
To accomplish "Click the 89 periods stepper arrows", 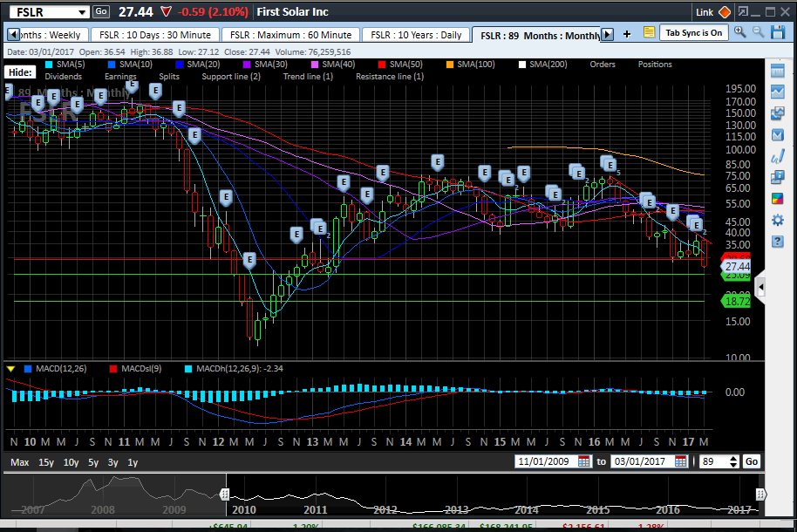I will (x=733, y=461).
